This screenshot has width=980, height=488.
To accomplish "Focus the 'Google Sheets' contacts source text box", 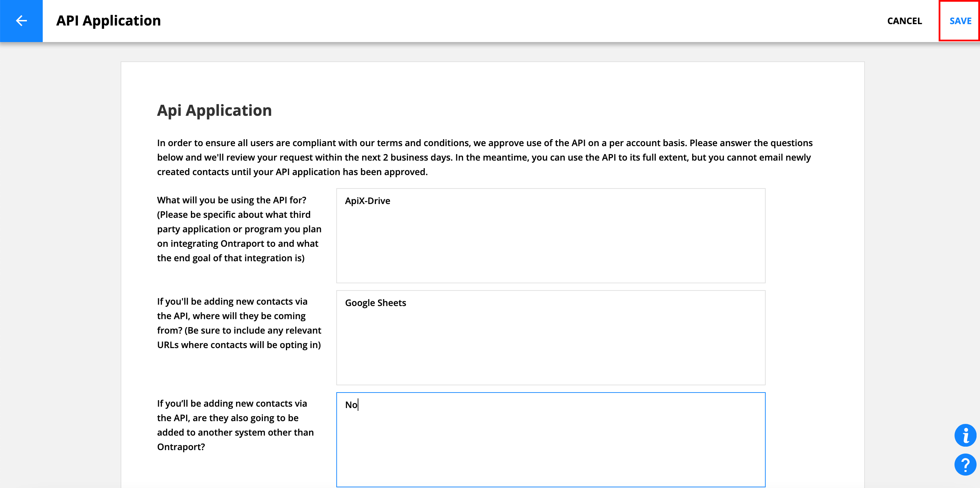I will pos(551,338).
